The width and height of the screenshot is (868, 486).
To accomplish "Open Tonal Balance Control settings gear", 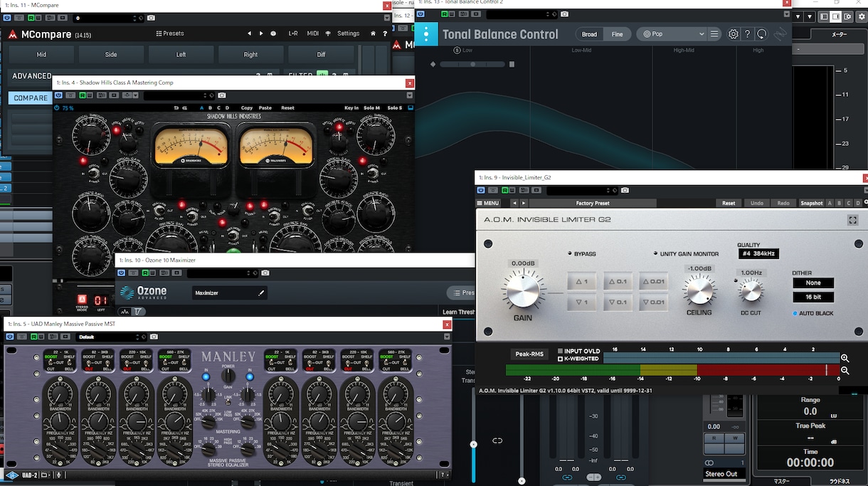I will (x=734, y=34).
